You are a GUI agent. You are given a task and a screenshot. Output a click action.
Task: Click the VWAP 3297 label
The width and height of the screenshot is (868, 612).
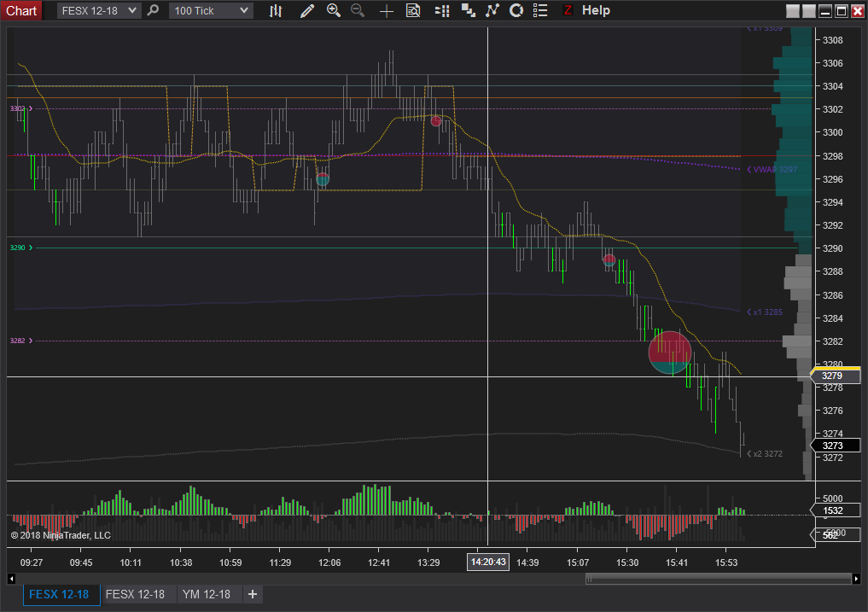(x=772, y=170)
